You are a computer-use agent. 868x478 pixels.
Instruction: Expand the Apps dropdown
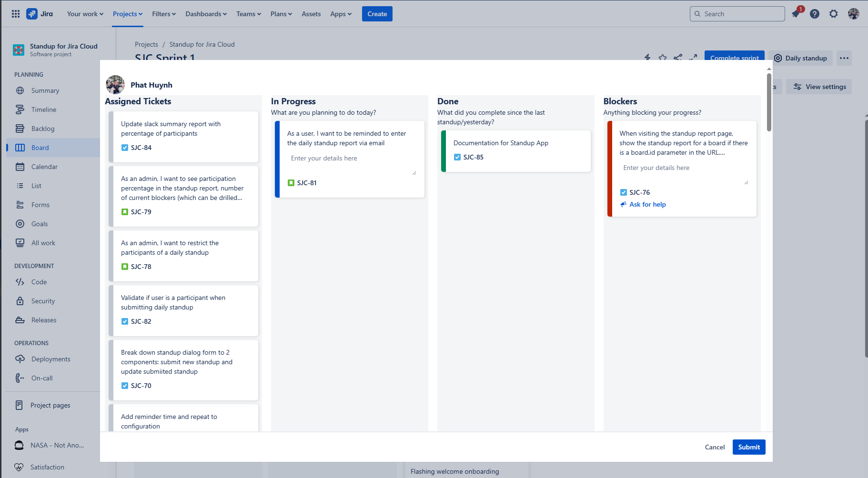(x=341, y=14)
